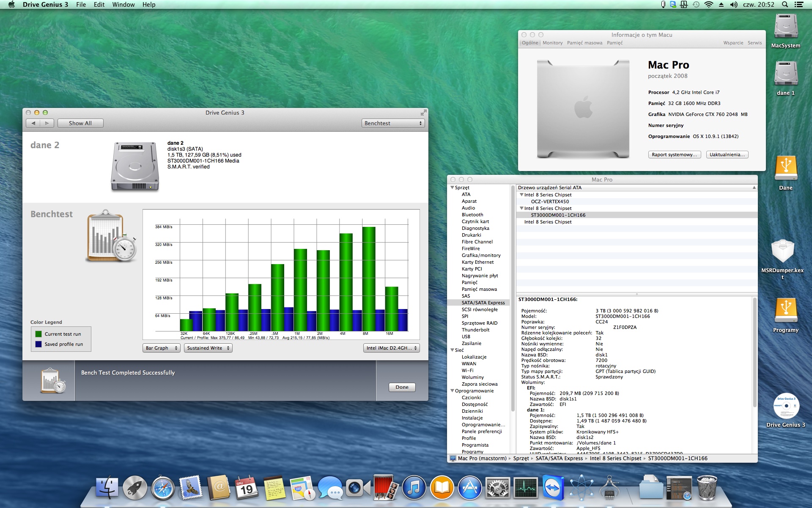Select the Dane USB drive desktop icon

click(786, 168)
